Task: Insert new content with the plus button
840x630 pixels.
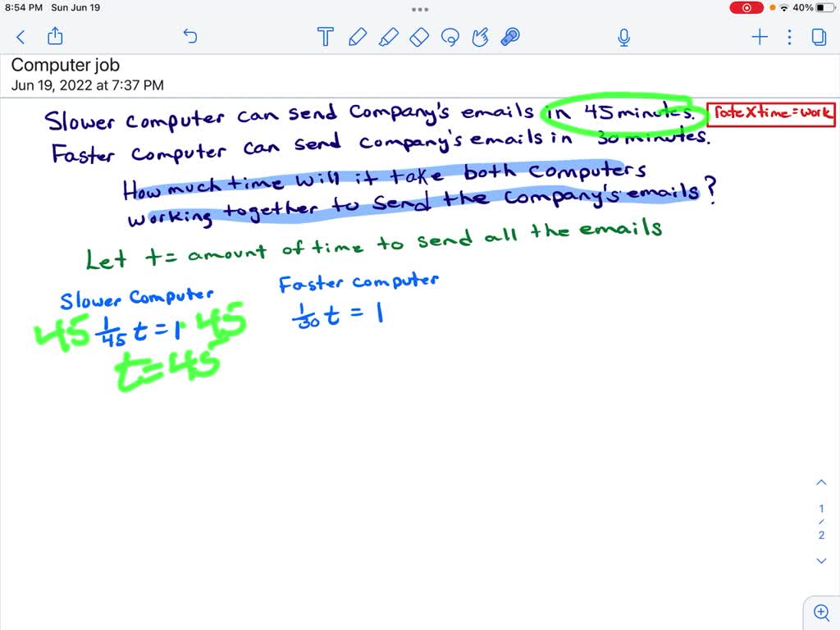Action: pyautogui.click(x=759, y=37)
